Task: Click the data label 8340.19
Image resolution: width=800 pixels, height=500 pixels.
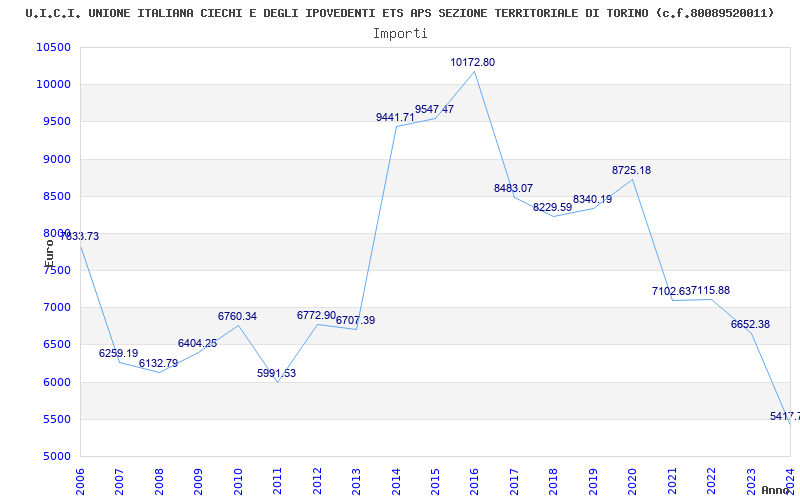Action: (592, 199)
